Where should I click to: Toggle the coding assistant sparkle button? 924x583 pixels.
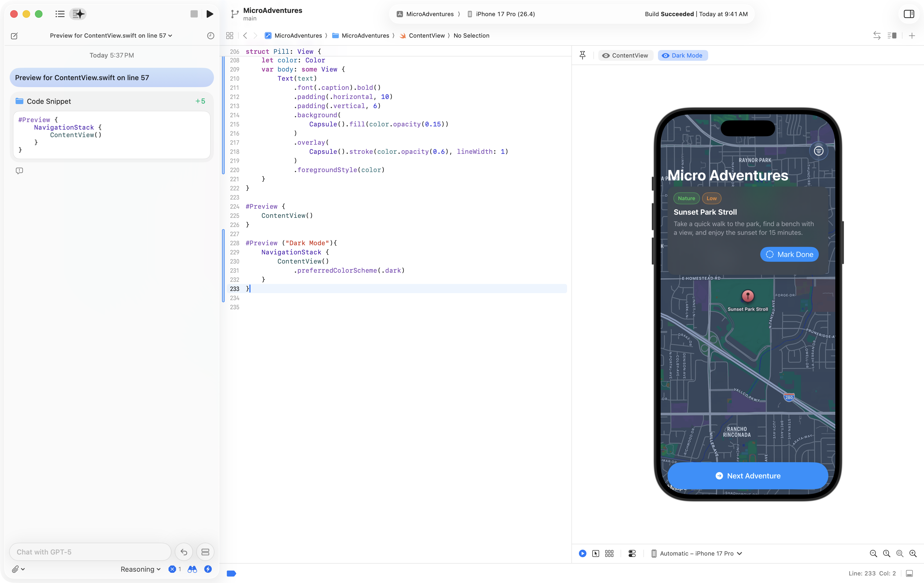[78, 14]
